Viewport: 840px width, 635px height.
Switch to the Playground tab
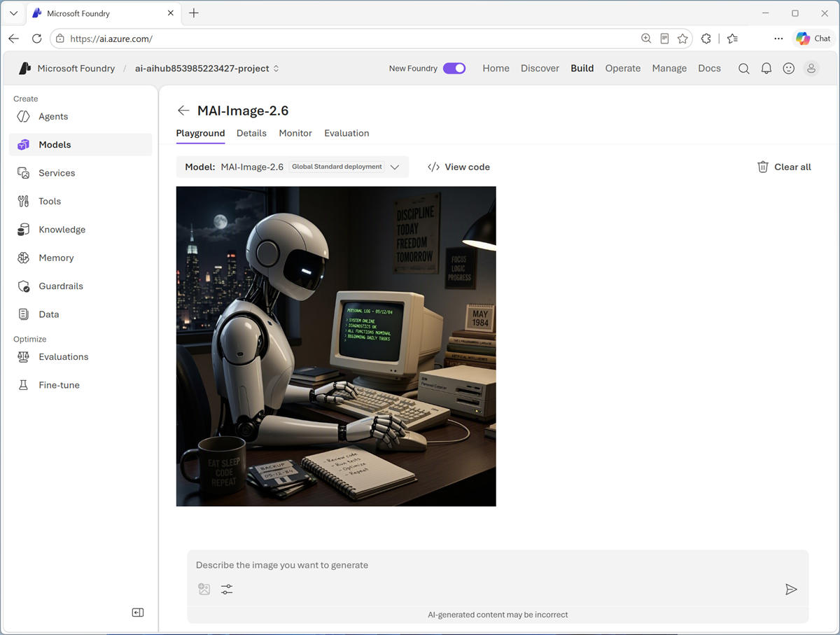(200, 133)
